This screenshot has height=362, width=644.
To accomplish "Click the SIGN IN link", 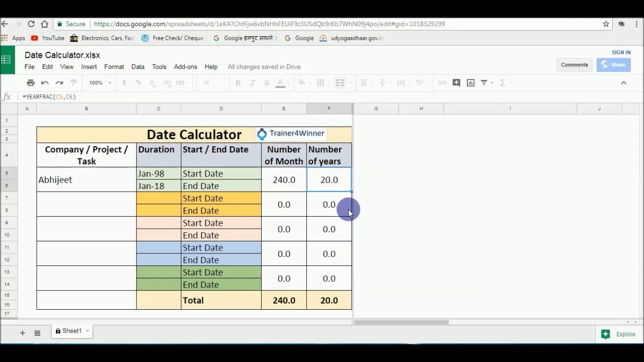I will pos(621,52).
